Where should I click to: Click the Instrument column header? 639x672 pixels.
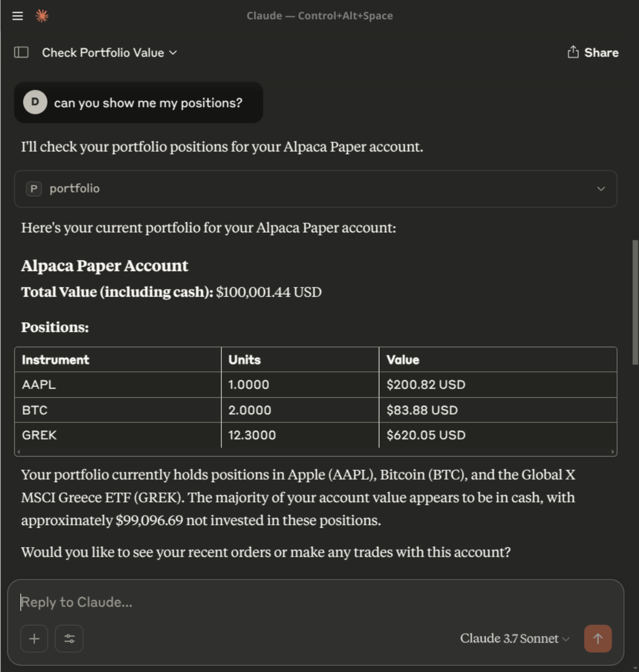pyautogui.click(x=56, y=360)
